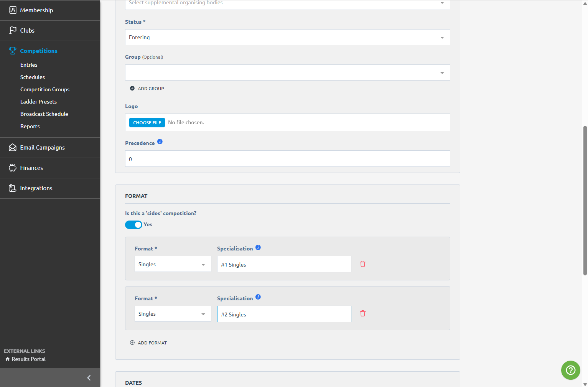Viewport: 588px width, 387px height.
Task: Click the Precedence input field
Action: pos(288,159)
